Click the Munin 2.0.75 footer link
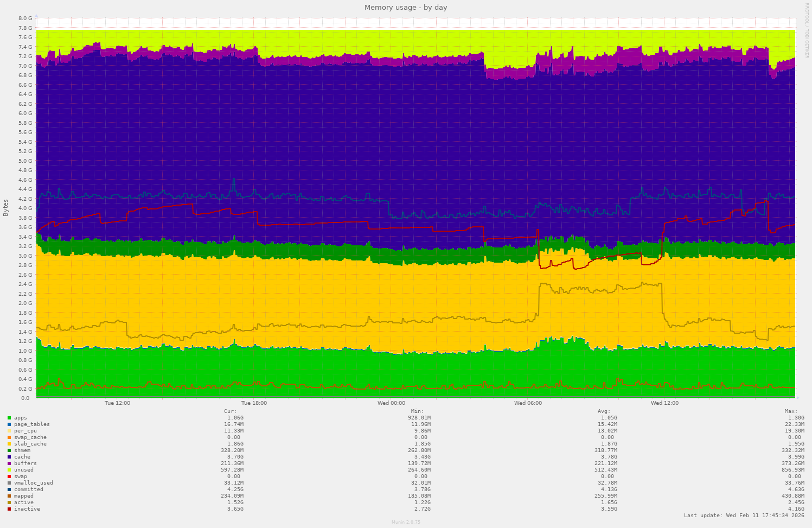This screenshot has width=812, height=528. point(406,522)
